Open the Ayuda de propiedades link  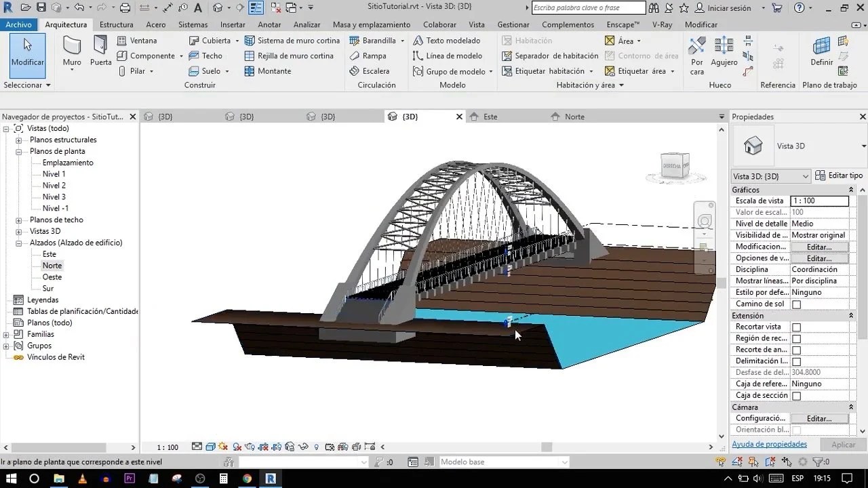[x=769, y=445]
